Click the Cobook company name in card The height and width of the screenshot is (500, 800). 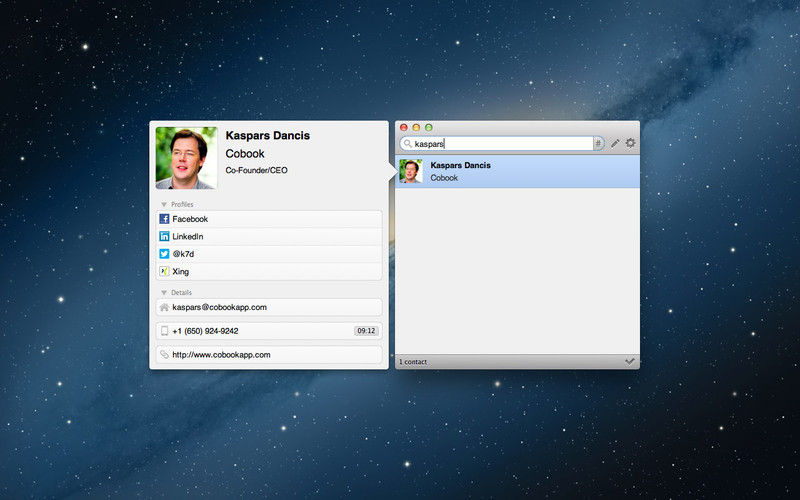pyautogui.click(x=245, y=154)
